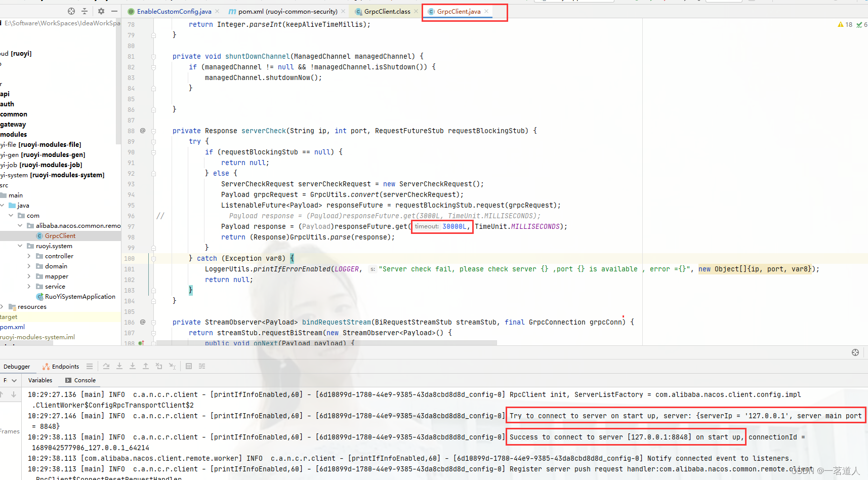Collapse the ruoyi.system package

pos(20,246)
